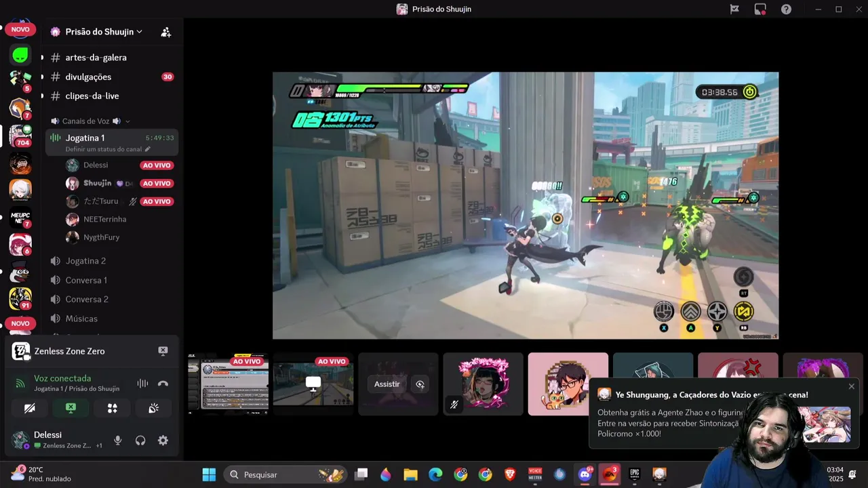
Task: Open the server icon with badge 91
Action: coord(20,298)
